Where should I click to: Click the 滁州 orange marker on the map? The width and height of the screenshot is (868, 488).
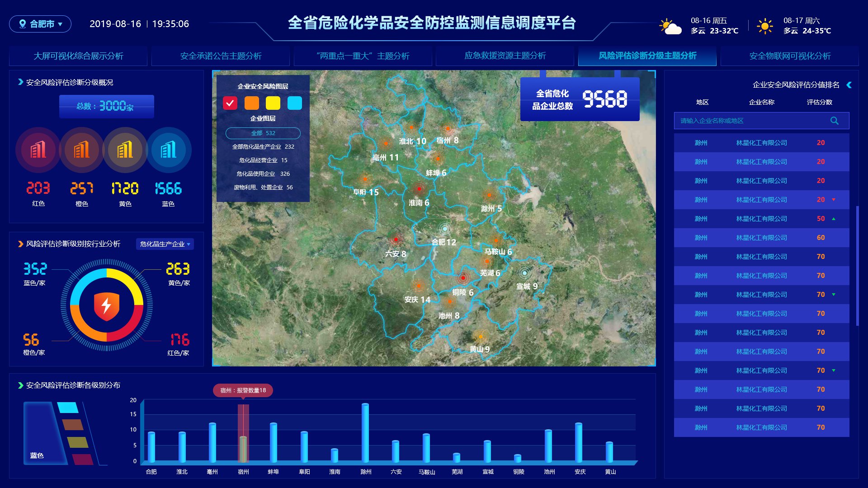pos(489,195)
